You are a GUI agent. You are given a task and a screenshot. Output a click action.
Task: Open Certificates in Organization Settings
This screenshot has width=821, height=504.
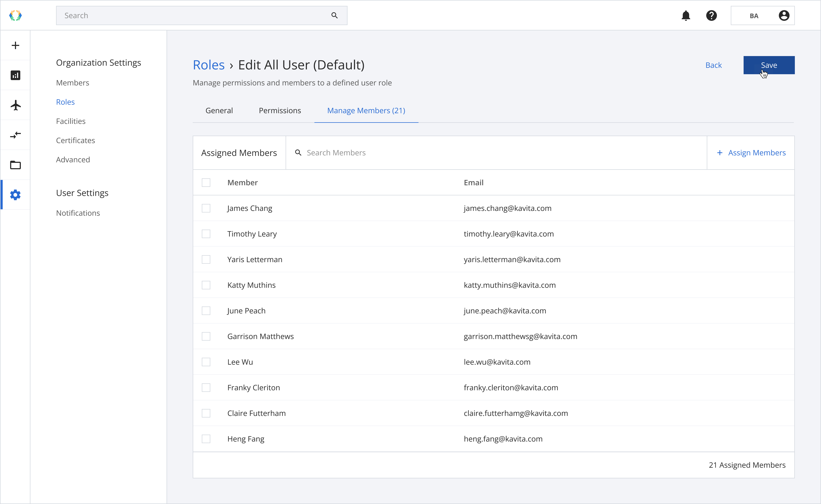[76, 140]
